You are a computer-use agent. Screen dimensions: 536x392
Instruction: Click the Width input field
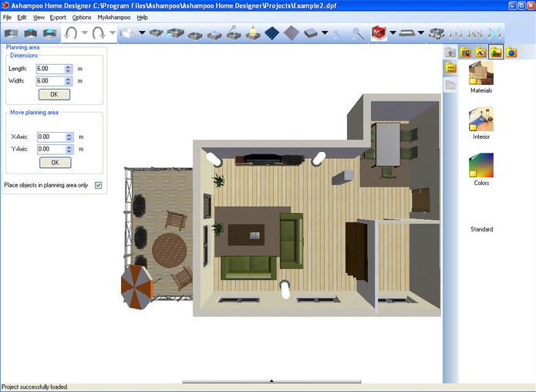click(x=50, y=81)
